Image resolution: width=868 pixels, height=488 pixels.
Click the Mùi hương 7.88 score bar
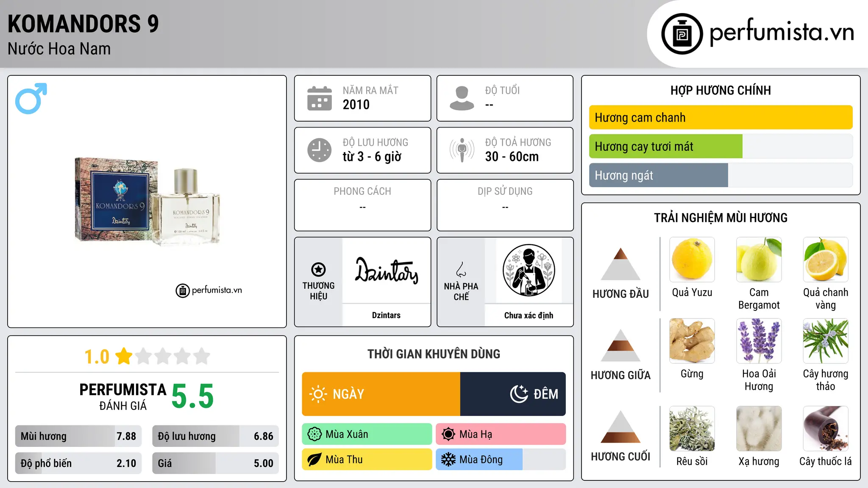click(x=78, y=436)
